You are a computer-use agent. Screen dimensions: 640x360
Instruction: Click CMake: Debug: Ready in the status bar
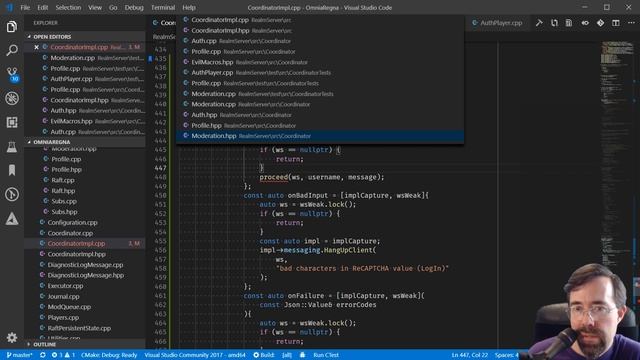coord(109,355)
